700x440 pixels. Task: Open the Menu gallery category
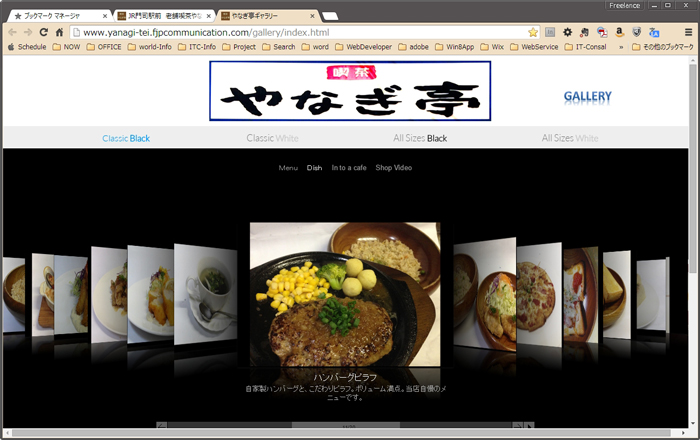tap(288, 168)
